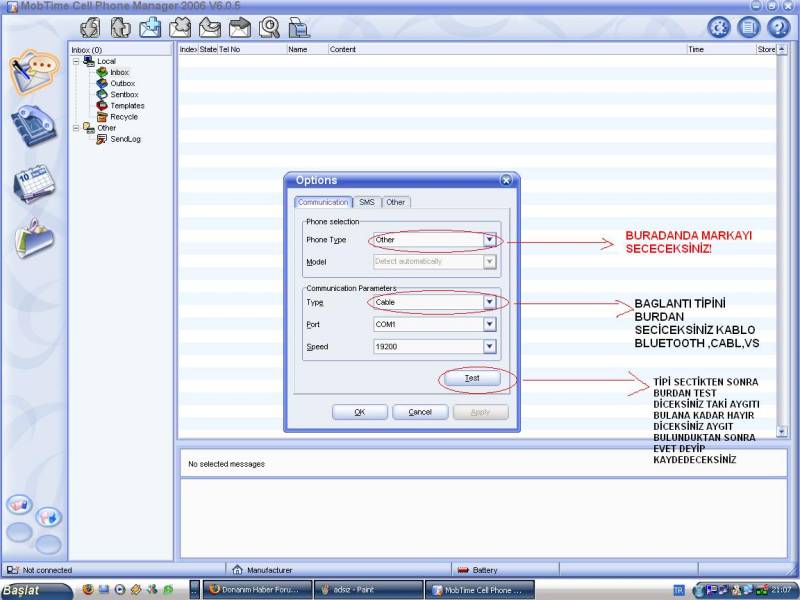The height and width of the screenshot is (600, 800).
Task: Open the SMS messages module in sidebar
Action: pyautogui.click(x=34, y=72)
